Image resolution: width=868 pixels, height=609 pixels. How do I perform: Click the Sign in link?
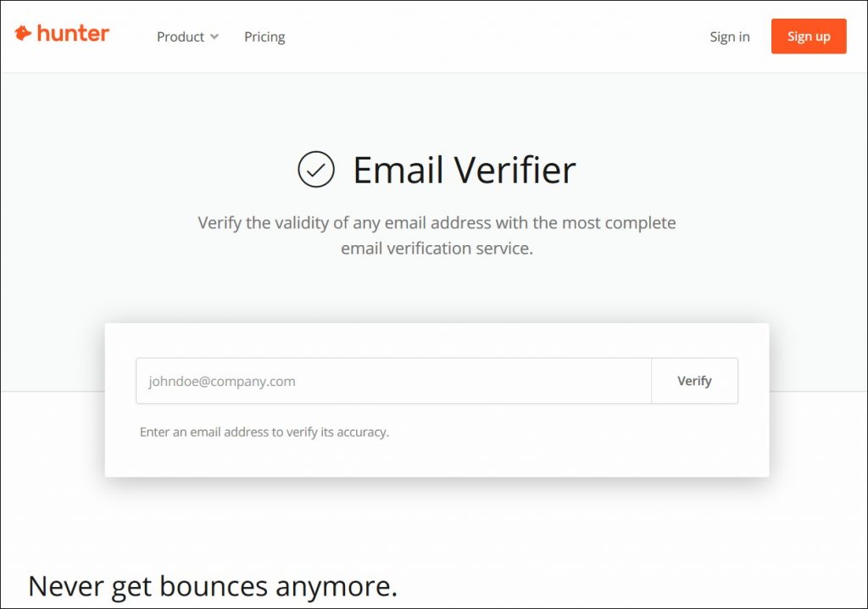730,36
